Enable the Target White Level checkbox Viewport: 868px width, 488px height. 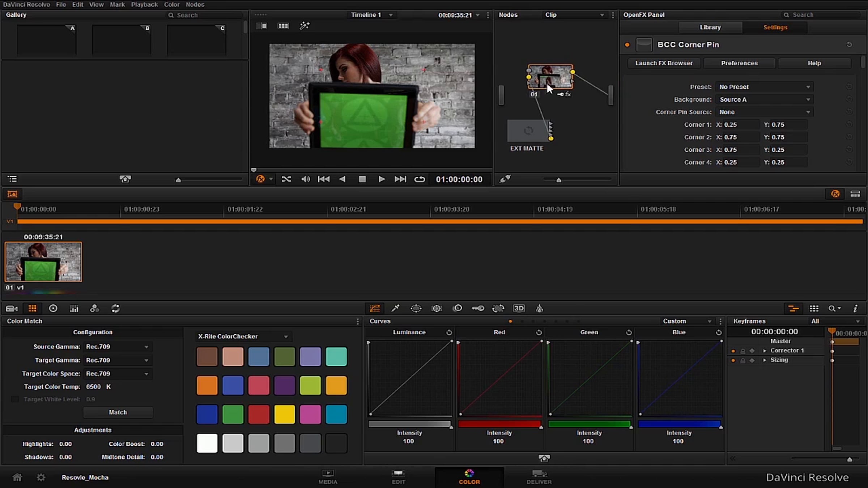coord(15,399)
